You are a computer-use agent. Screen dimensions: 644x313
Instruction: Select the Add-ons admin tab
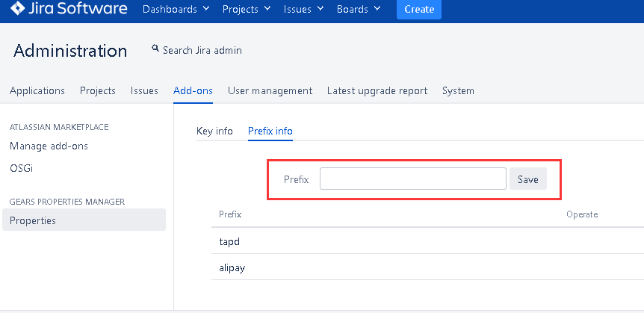[x=193, y=90]
